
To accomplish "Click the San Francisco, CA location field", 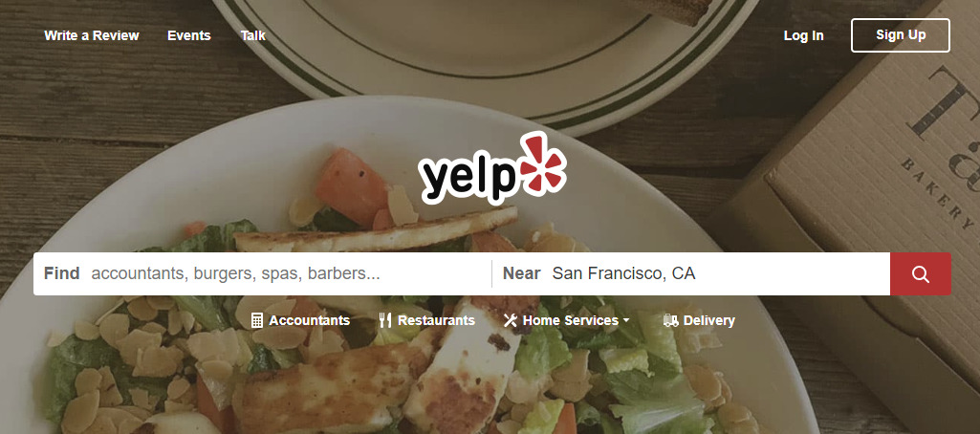I will [x=717, y=273].
